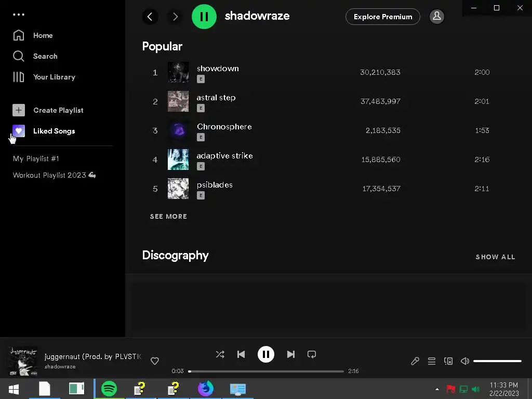Play the track adaptive strike
Image resolution: width=532 pixels, height=399 pixels.
tap(224, 156)
